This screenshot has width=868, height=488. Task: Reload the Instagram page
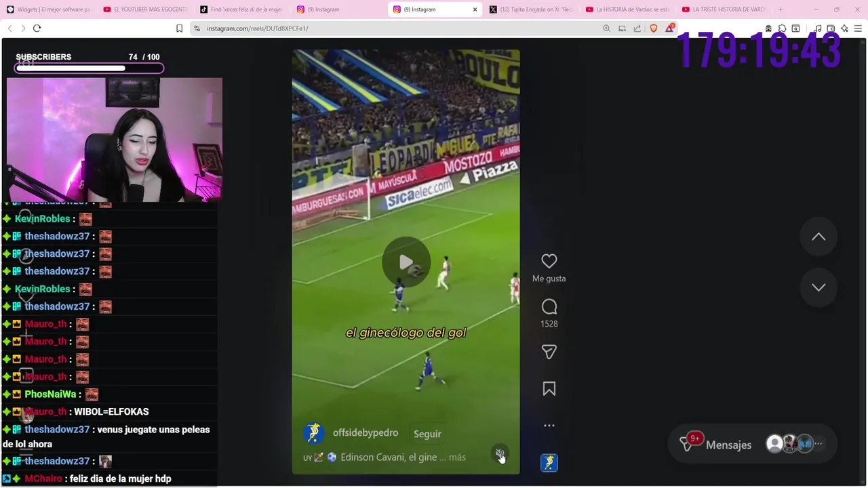(37, 28)
